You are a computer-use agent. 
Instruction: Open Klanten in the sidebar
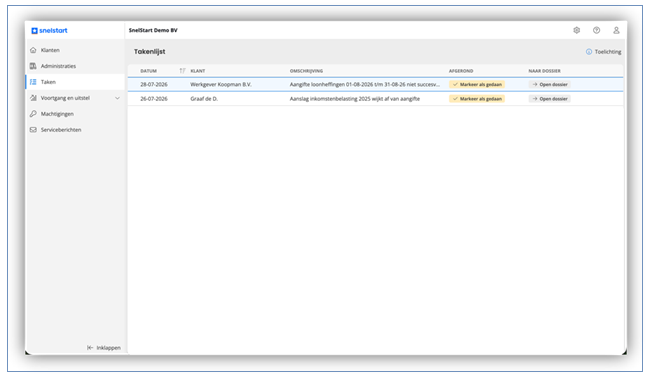[75, 50]
